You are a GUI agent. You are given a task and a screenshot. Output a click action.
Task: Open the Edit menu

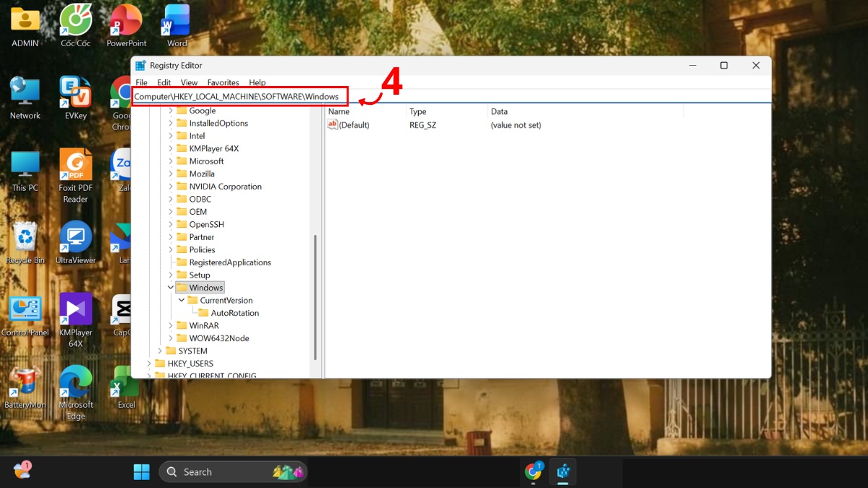[163, 82]
